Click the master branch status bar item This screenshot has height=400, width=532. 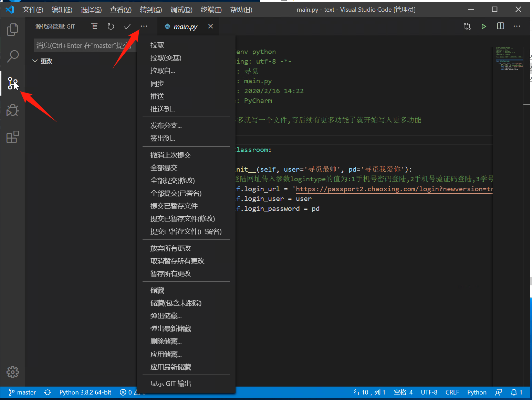(22, 392)
